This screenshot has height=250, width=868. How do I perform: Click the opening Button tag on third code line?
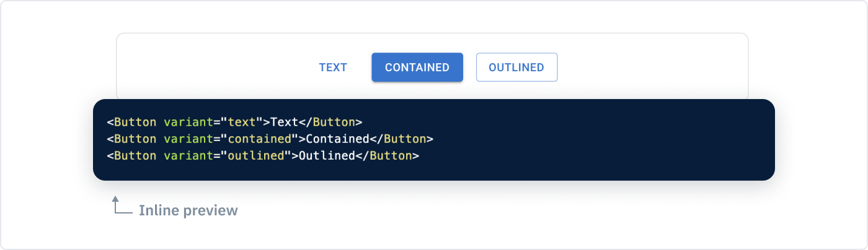point(135,156)
